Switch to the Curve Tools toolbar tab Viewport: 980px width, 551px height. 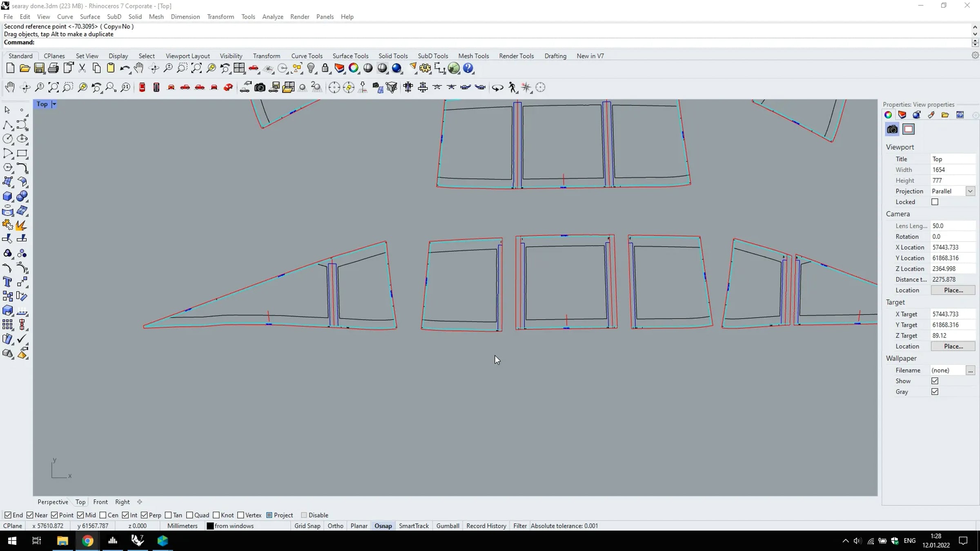[x=307, y=56]
